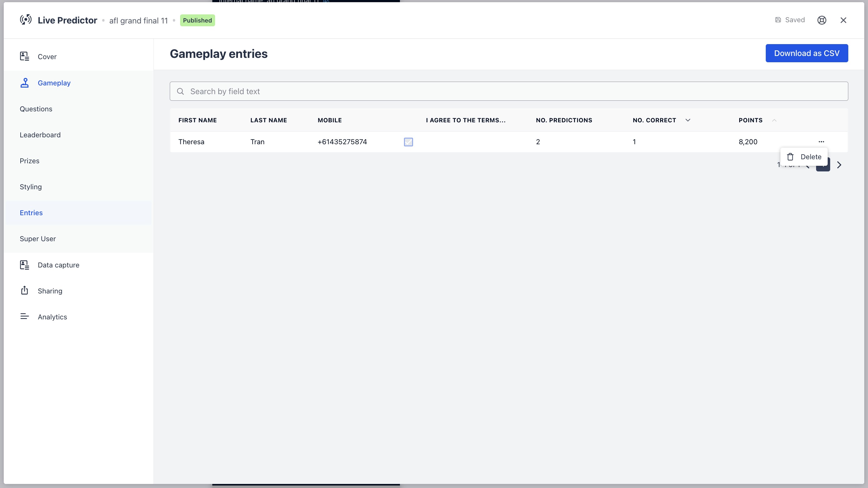Click the Published status badge
This screenshot has height=488, width=868.
(197, 20)
